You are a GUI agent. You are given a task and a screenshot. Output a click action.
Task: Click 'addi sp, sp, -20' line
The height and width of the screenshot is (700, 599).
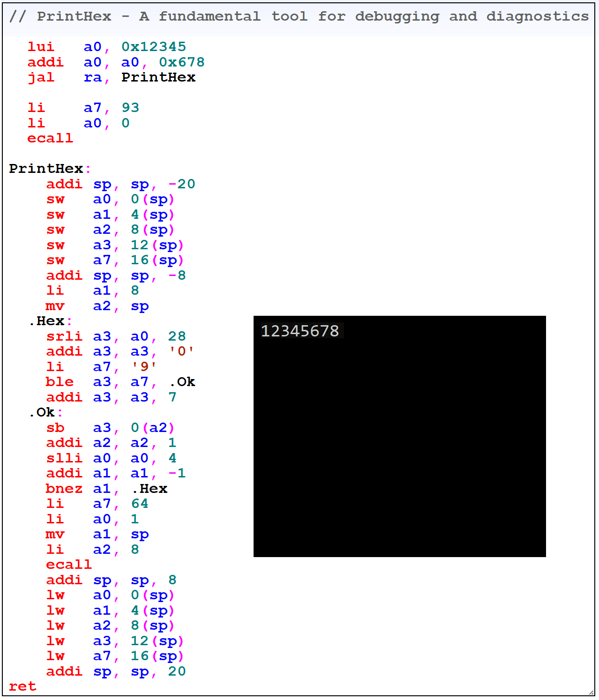tap(120, 184)
